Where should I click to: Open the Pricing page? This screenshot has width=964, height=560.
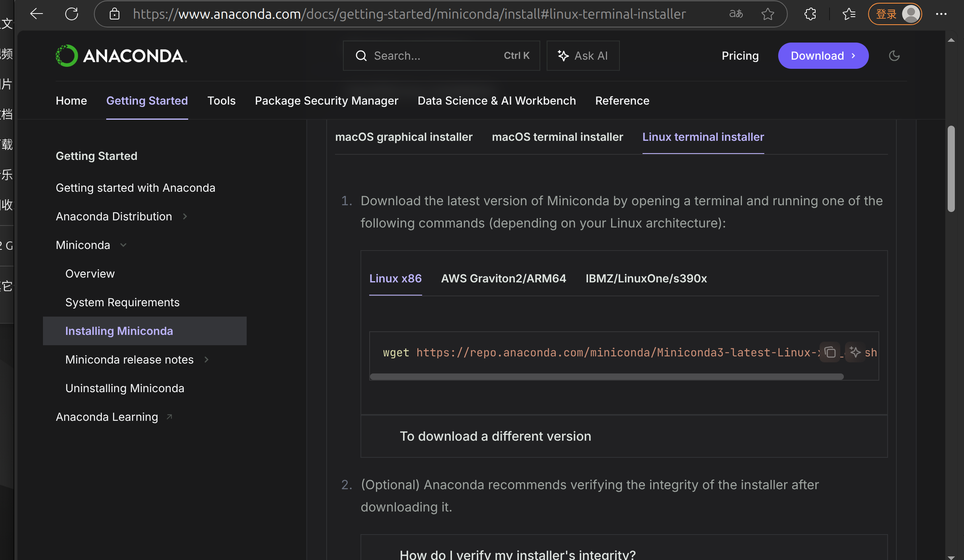(x=740, y=56)
